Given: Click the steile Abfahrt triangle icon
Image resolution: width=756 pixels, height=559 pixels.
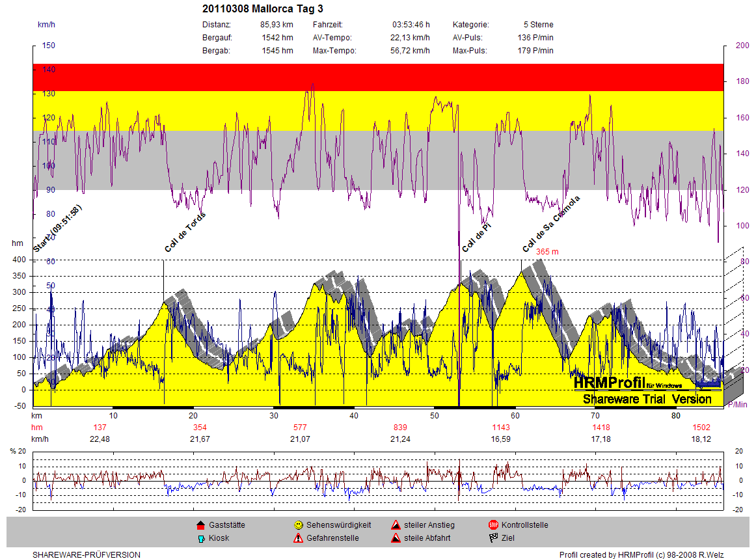Looking at the screenshot, I should click(x=396, y=538).
